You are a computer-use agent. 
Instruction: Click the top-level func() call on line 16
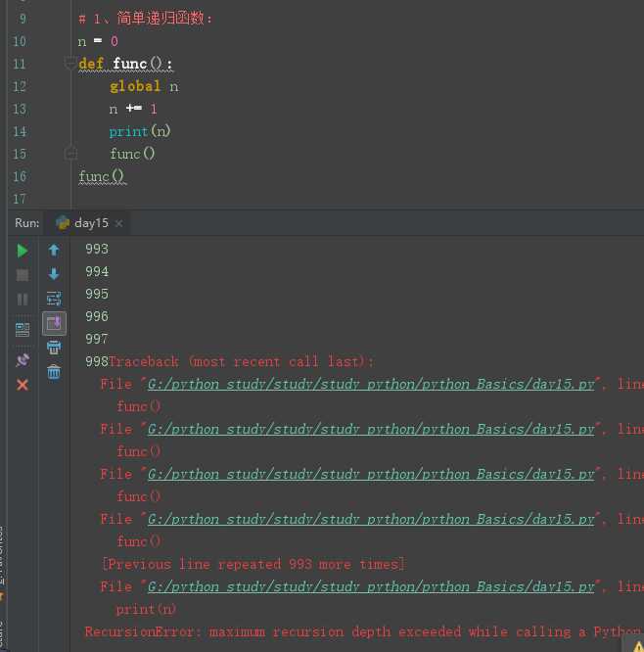click(x=102, y=176)
